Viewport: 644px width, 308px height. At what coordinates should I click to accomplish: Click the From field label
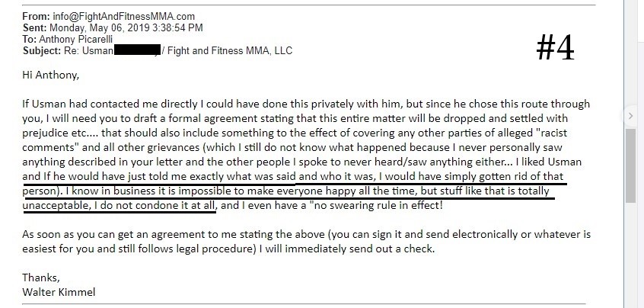click(37, 17)
